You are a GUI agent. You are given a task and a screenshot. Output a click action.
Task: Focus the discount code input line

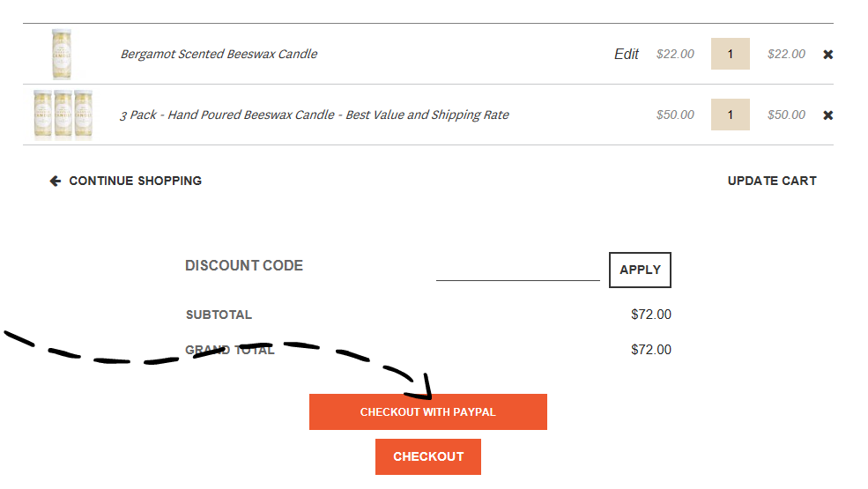[x=517, y=270]
